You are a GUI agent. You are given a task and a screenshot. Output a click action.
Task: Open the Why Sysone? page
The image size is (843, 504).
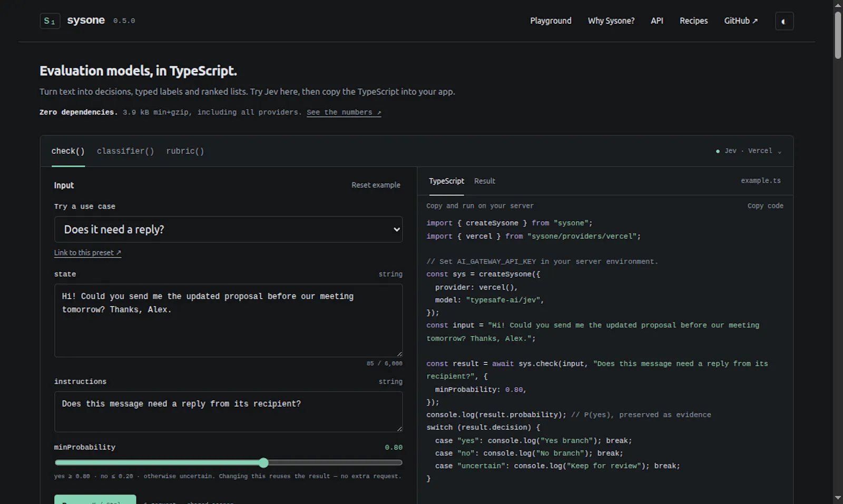[x=611, y=21]
